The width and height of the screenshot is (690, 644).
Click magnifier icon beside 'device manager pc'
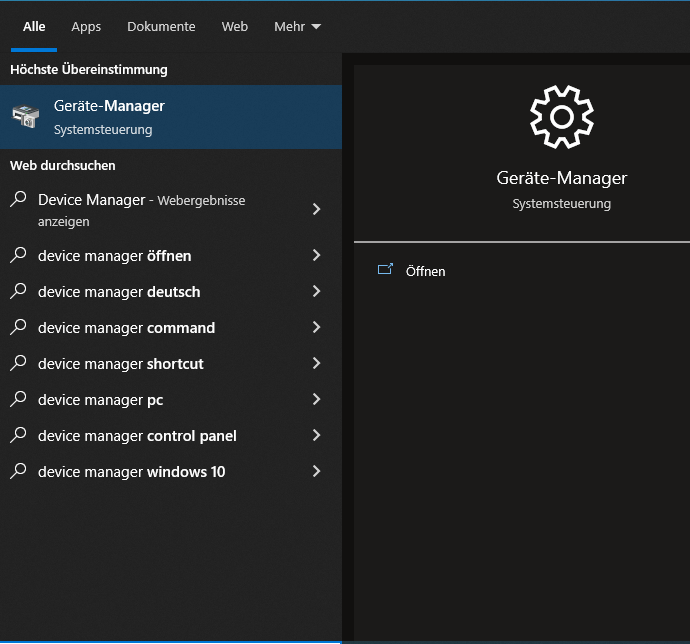[18, 399]
